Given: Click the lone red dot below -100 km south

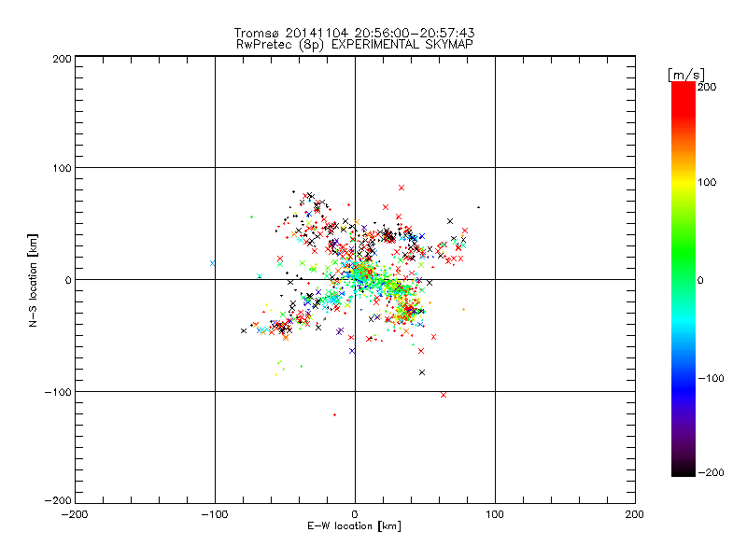Looking at the screenshot, I should coord(335,415).
